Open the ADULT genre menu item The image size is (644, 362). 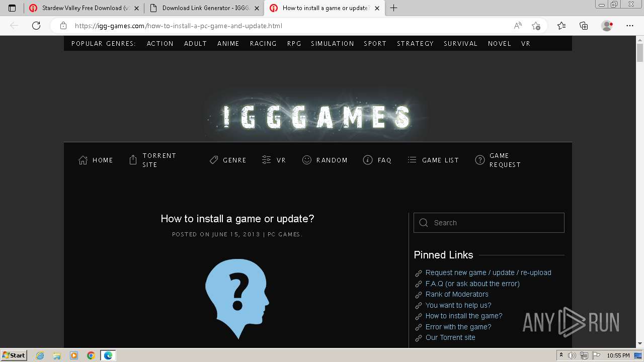(x=195, y=44)
